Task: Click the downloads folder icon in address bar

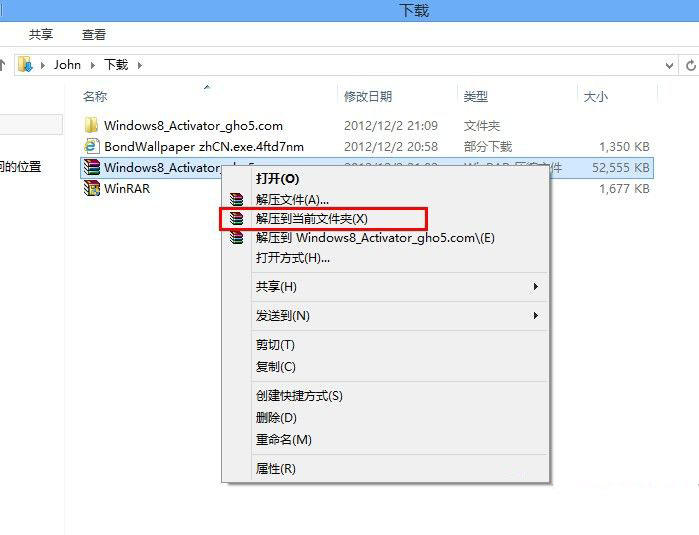Action: pyautogui.click(x=25, y=65)
